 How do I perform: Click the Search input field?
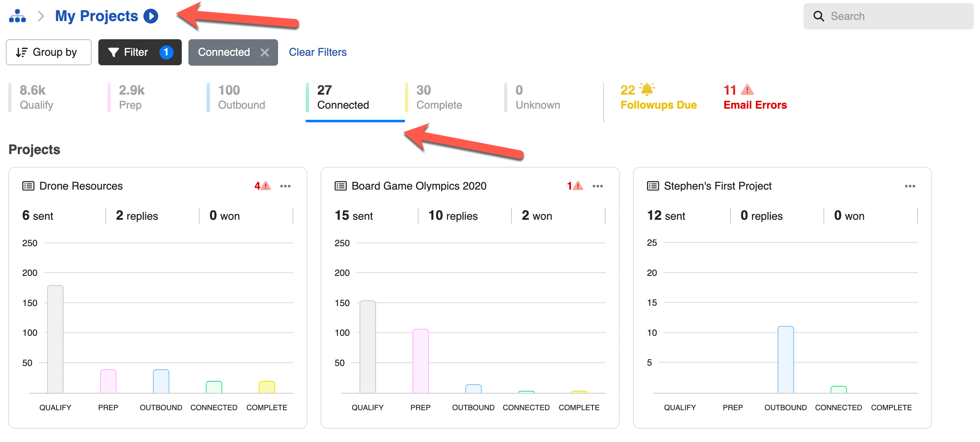(892, 16)
